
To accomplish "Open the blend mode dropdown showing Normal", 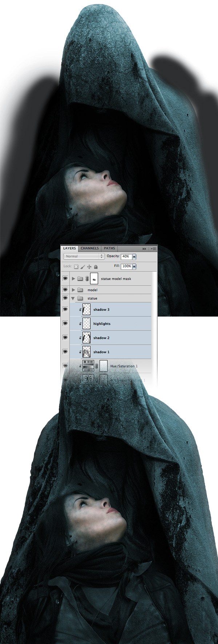I will pyautogui.click(x=84, y=256).
